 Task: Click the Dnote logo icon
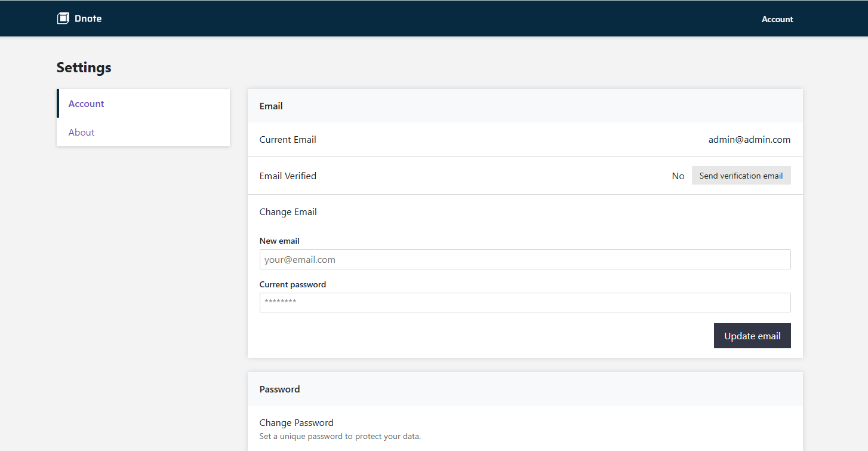point(63,19)
